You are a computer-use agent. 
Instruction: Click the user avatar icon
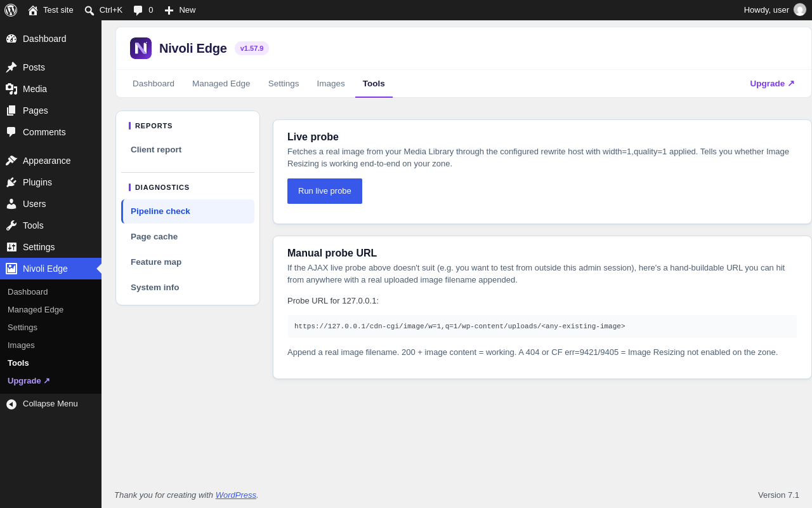800,10
